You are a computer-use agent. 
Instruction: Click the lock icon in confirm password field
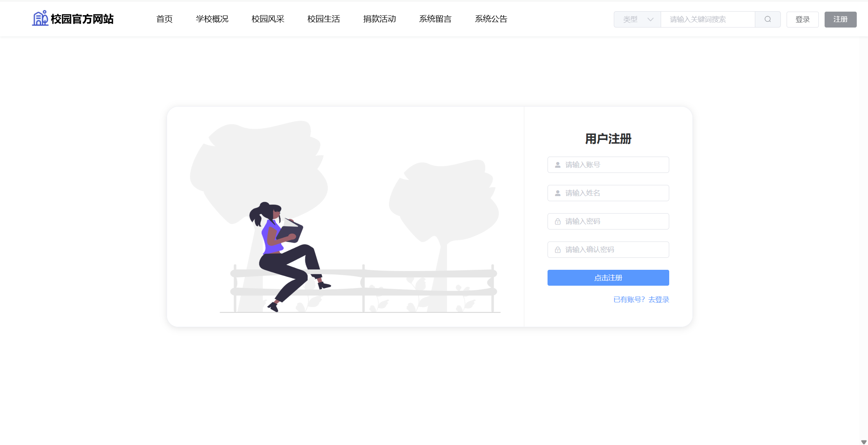(x=558, y=250)
